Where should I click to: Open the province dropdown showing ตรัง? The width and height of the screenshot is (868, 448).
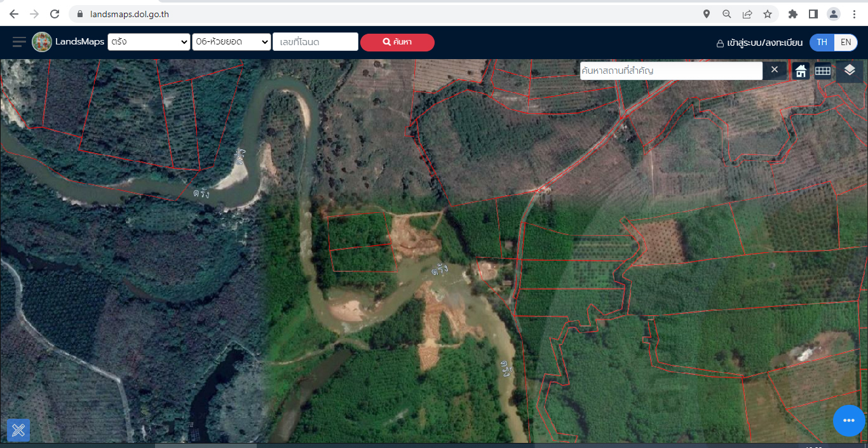pos(149,42)
